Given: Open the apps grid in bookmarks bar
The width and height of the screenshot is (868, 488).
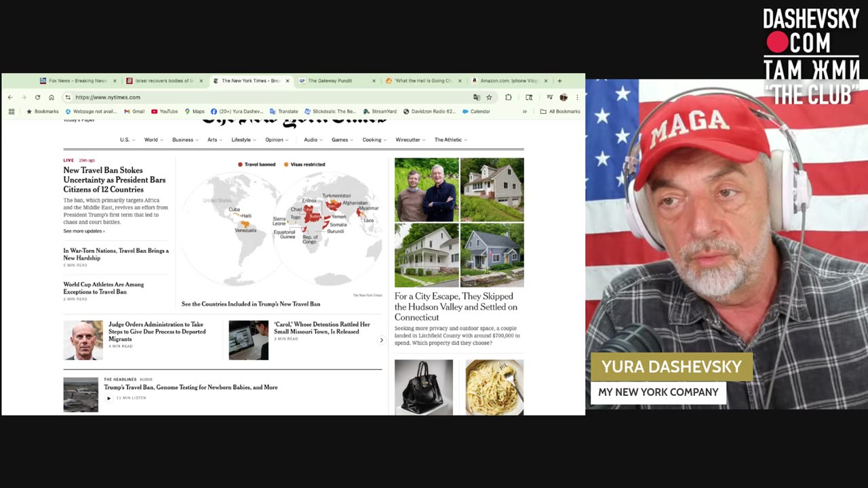Looking at the screenshot, I should tap(12, 111).
